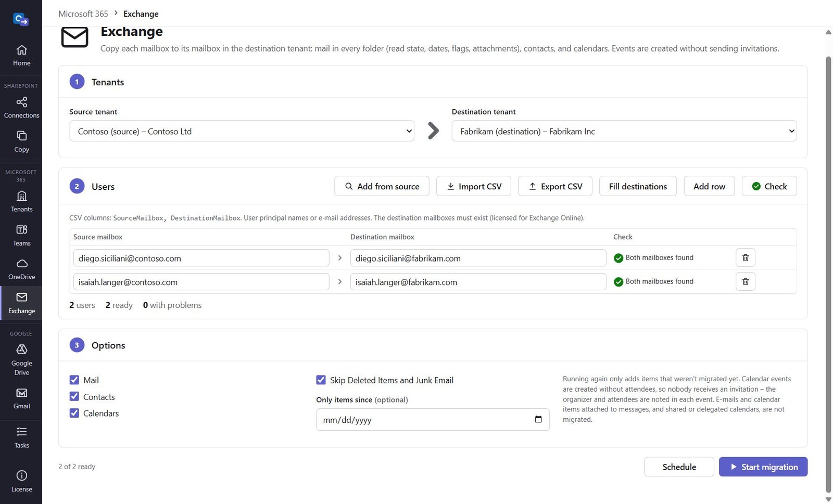Delete the isaiah.langer row
The width and height of the screenshot is (833, 504).
click(745, 281)
